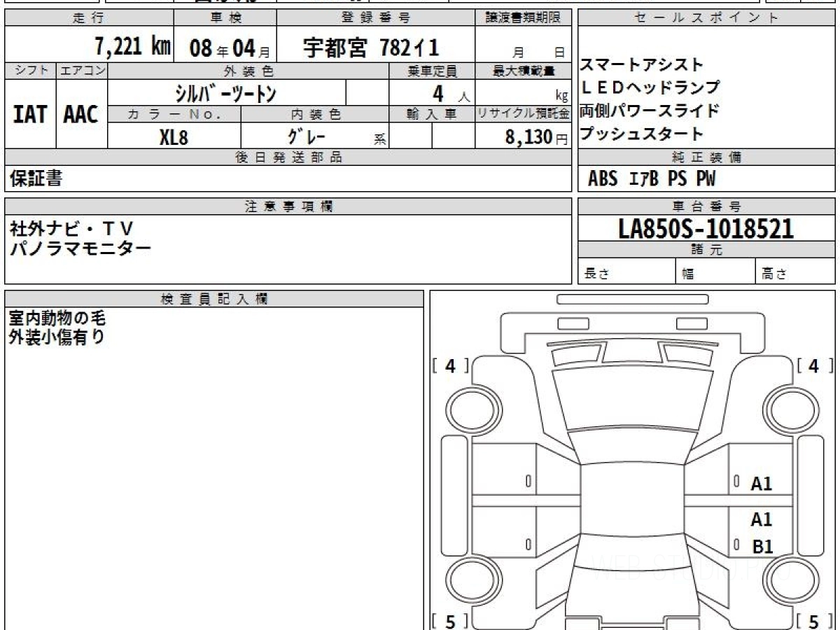
Task: Select registration plate 宇都宮 782イ1
Action: pos(371,47)
